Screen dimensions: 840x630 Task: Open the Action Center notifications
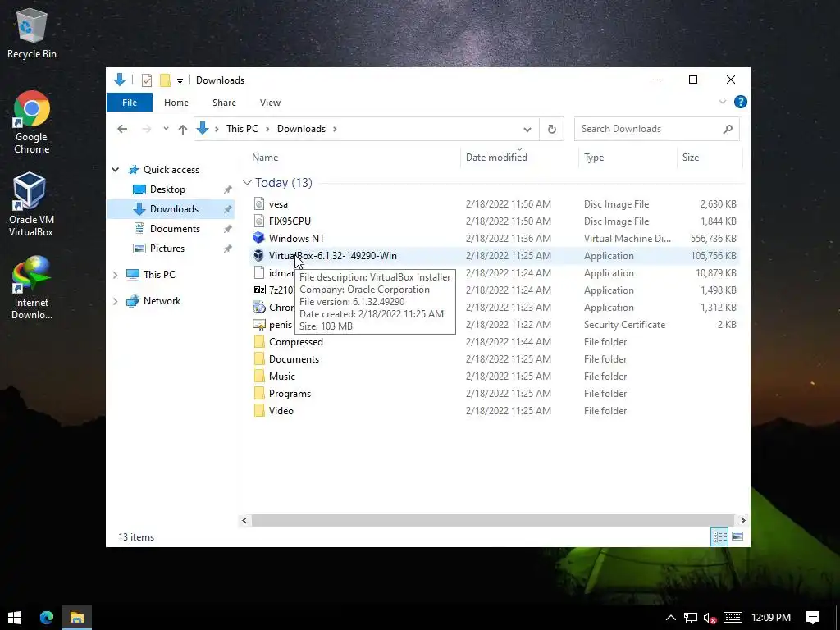pyautogui.click(x=813, y=618)
